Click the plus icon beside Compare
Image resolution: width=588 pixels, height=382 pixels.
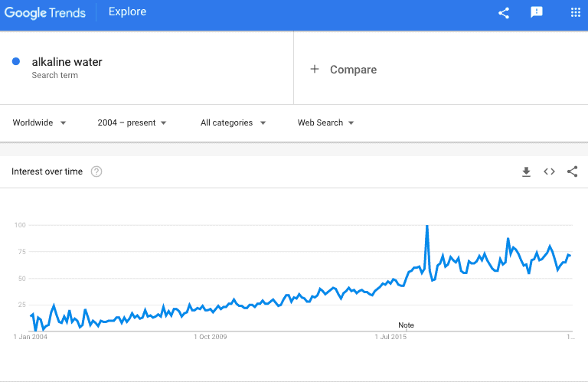(315, 69)
